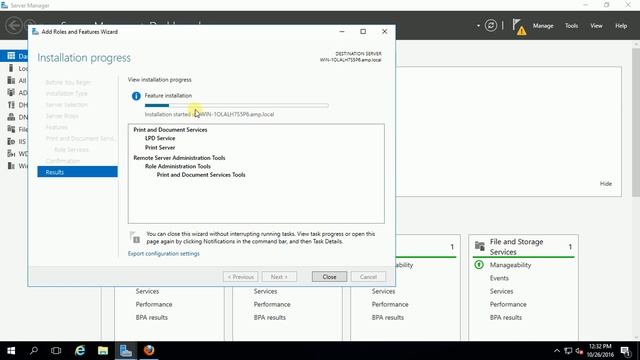Click the Previous button in wizard
The image size is (640, 360).
[x=240, y=277]
